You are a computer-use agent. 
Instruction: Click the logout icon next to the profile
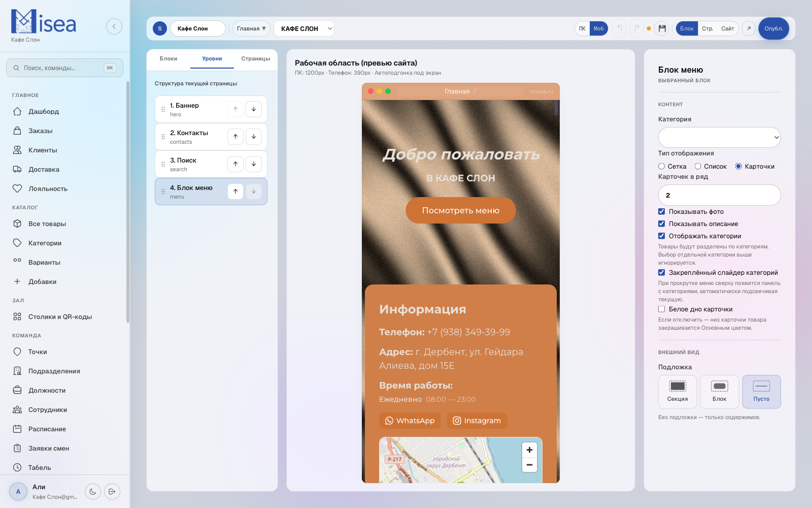pos(112,491)
